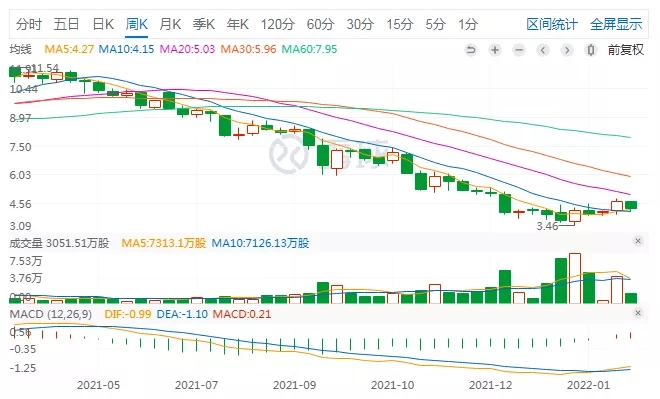Close the MACD indicator panel
Image resolution: width=660 pixels, height=399 pixels.
[x=638, y=313]
